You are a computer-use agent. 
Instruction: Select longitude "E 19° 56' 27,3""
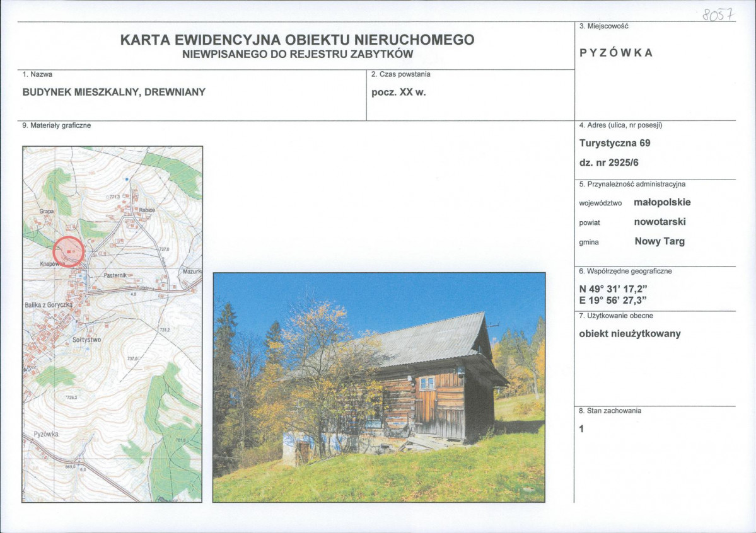tap(613, 301)
